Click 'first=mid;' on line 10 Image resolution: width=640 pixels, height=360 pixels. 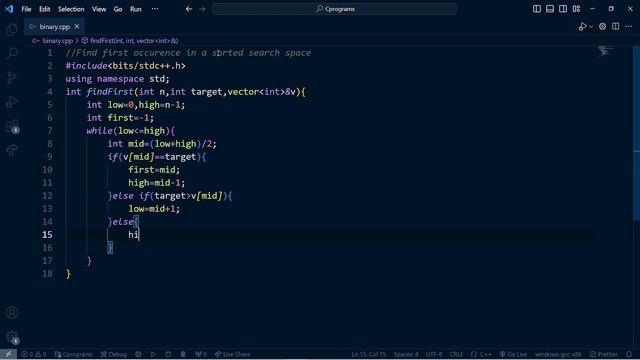pos(154,170)
